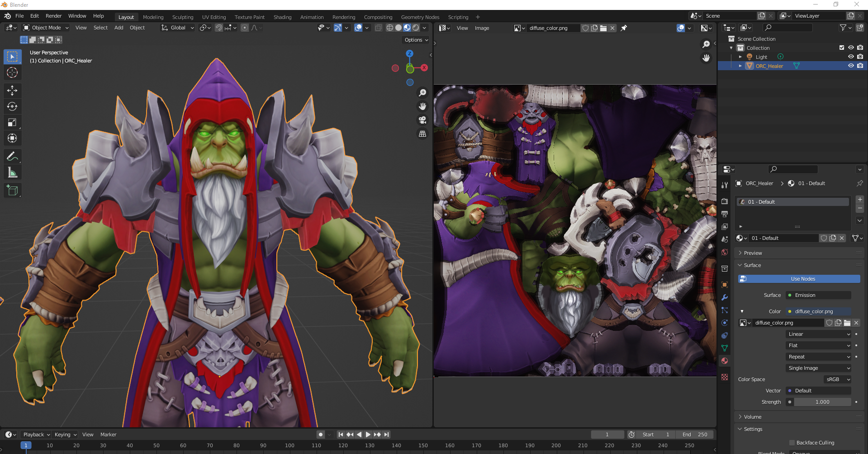The width and height of the screenshot is (868, 454).
Task: Open the Physics properties tab
Action: point(725,323)
